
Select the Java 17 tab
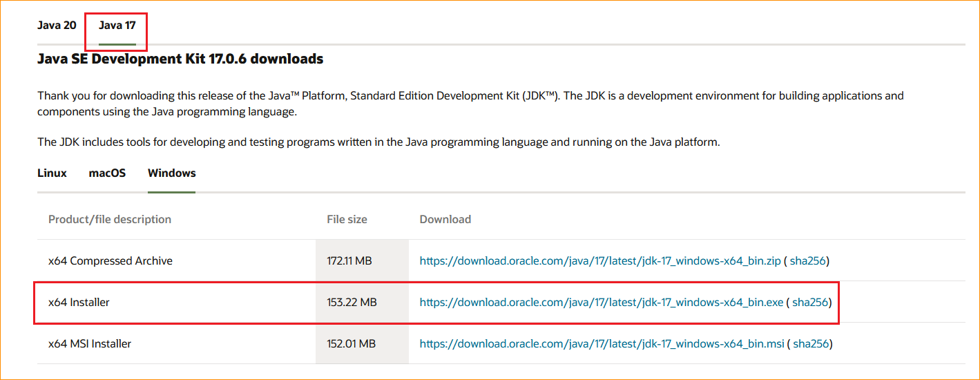(x=117, y=26)
